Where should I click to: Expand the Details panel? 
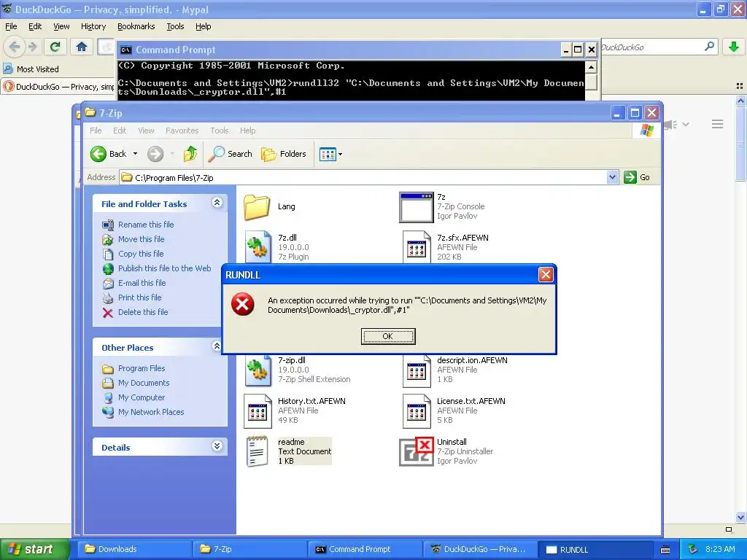tap(217, 446)
